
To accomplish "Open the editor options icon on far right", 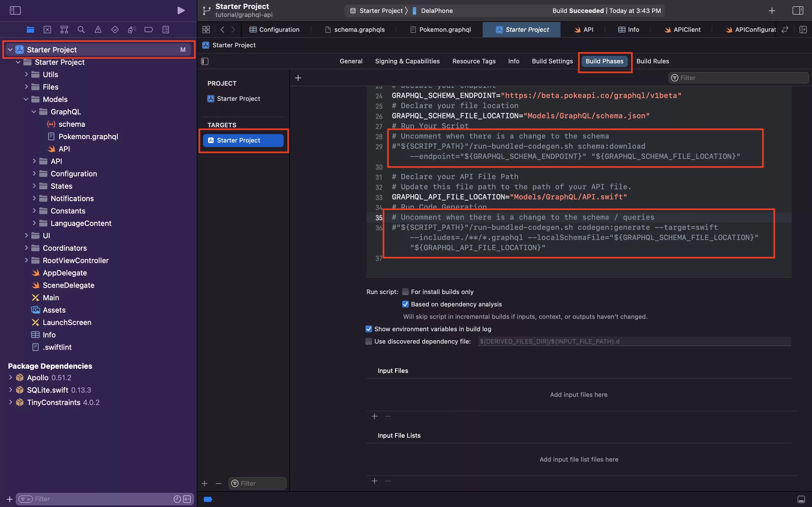I will pyautogui.click(x=803, y=30).
